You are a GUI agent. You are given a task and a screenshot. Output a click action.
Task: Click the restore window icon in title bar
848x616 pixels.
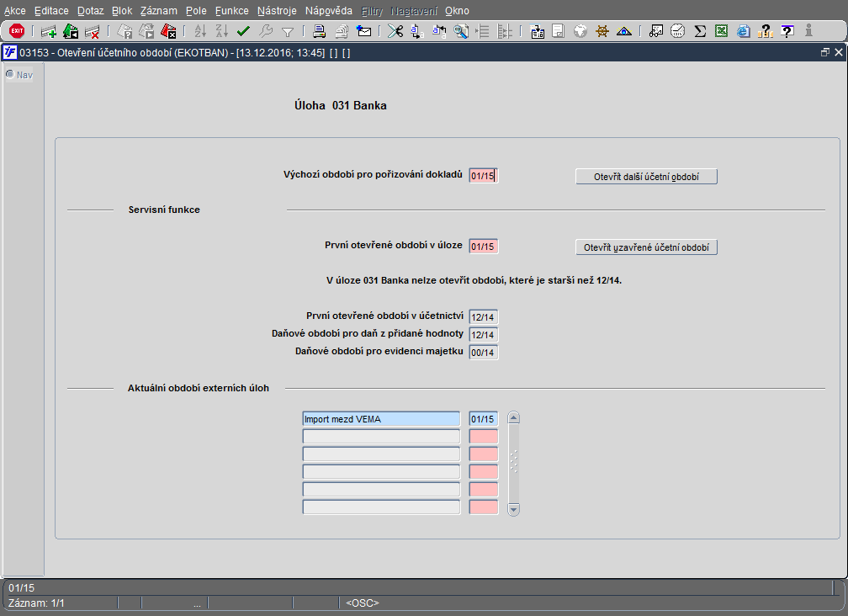824,52
